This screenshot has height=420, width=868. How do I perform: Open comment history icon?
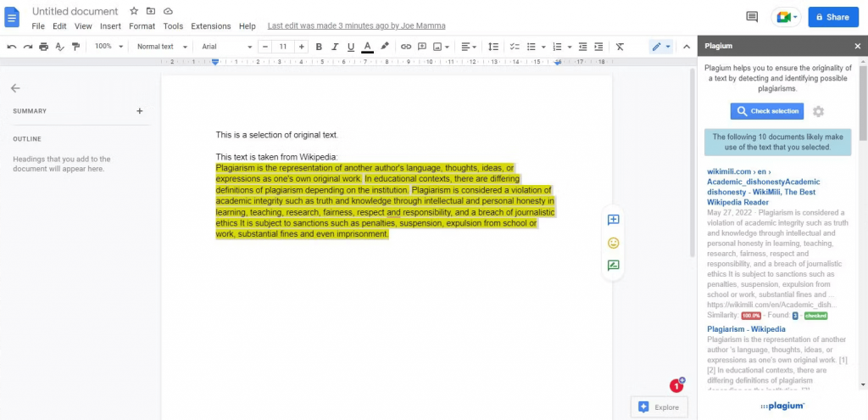(751, 17)
